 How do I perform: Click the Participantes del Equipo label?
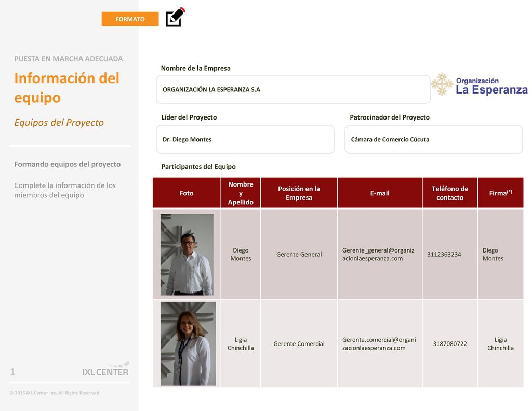(198, 167)
